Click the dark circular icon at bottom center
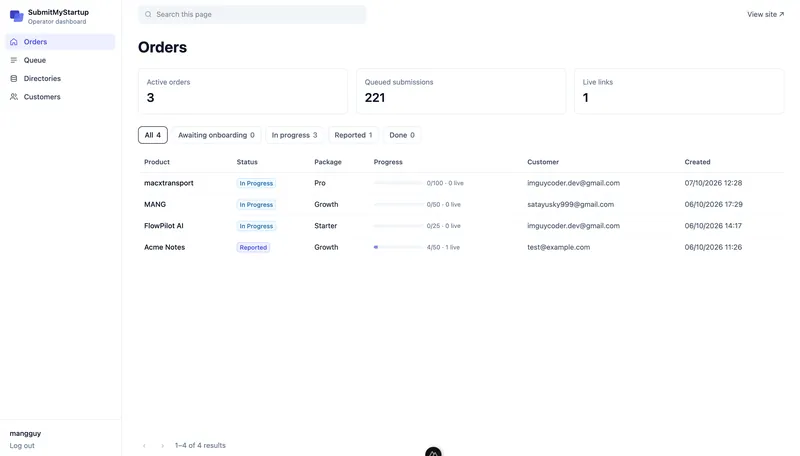800x456 pixels. 433,452
